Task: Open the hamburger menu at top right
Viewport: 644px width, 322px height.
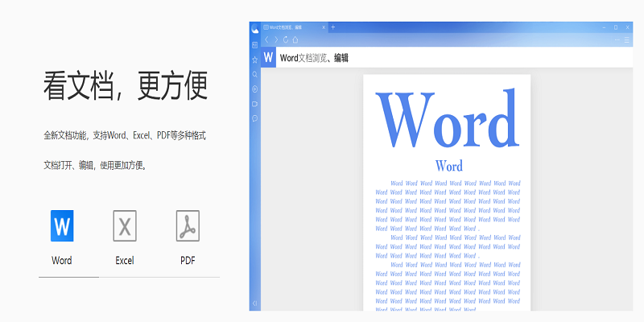Action: point(628,39)
